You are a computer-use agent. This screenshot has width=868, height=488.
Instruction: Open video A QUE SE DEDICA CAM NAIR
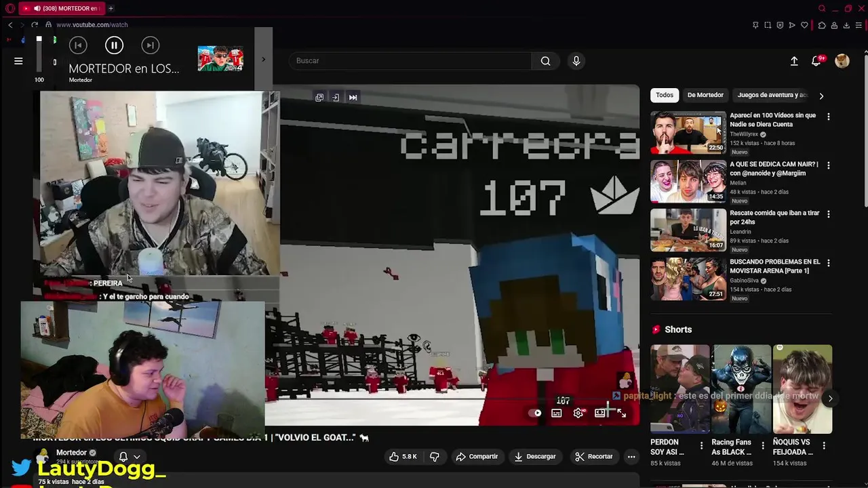pos(688,182)
